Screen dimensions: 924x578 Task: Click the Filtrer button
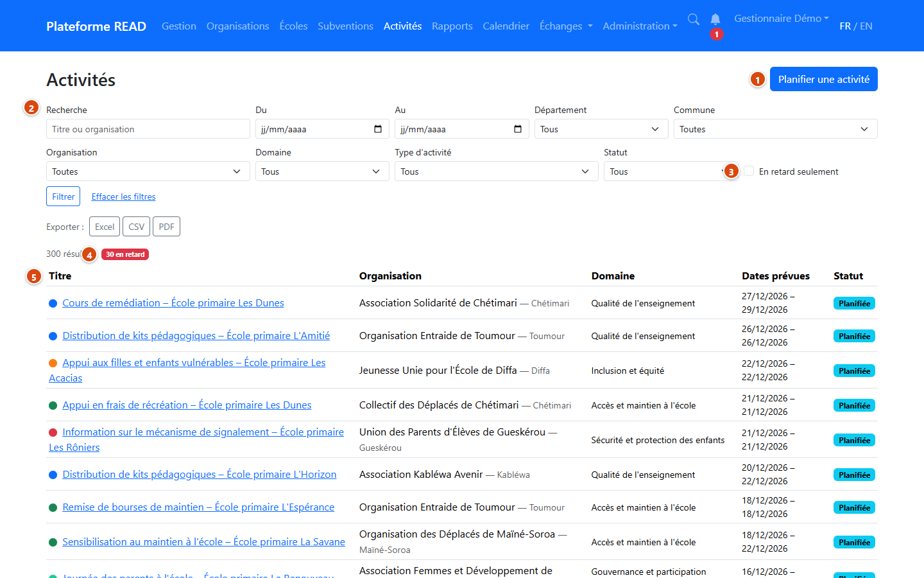[63, 197]
